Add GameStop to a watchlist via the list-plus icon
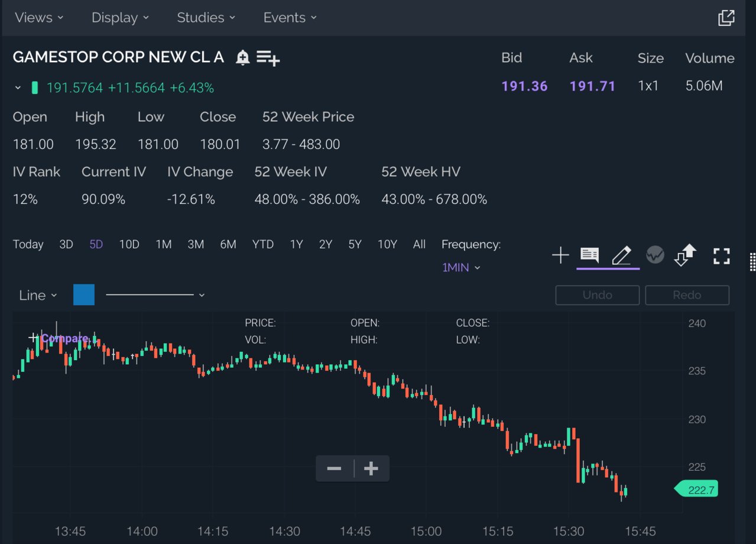The image size is (756, 544). pos(268,58)
